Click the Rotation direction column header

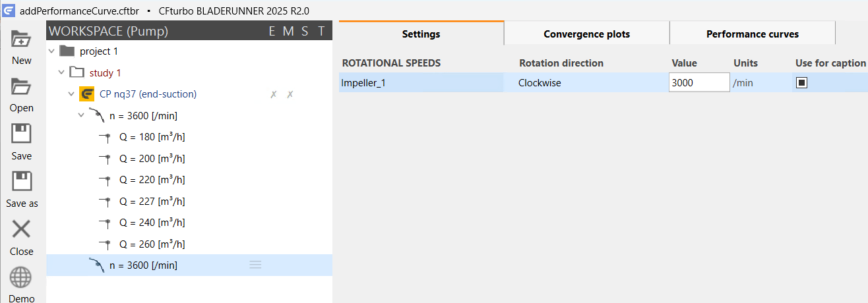561,63
